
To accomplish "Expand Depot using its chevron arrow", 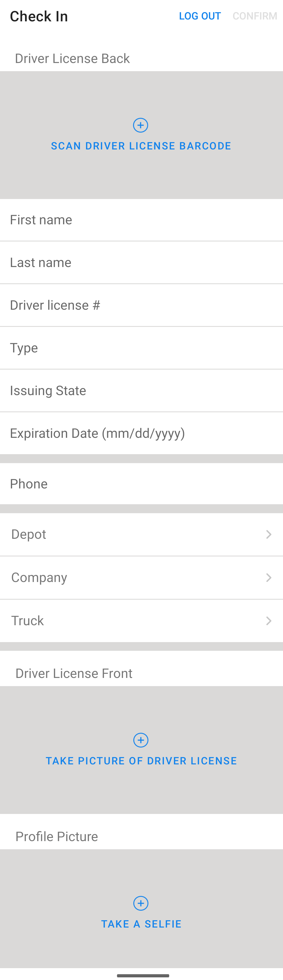I will [268, 535].
